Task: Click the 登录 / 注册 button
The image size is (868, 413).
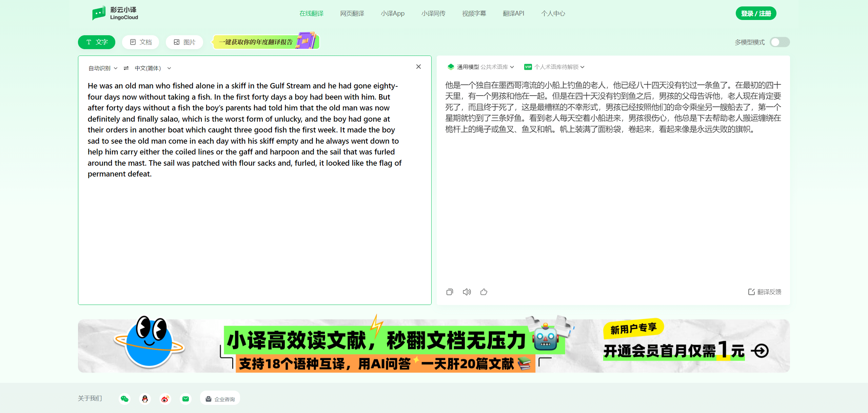Action: coord(755,14)
